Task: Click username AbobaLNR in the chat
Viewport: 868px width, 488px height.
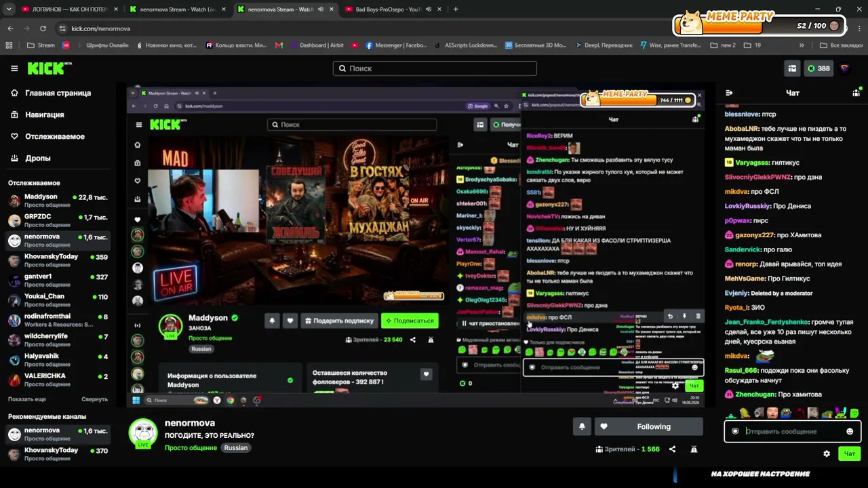Action: pyautogui.click(x=742, y=129)
